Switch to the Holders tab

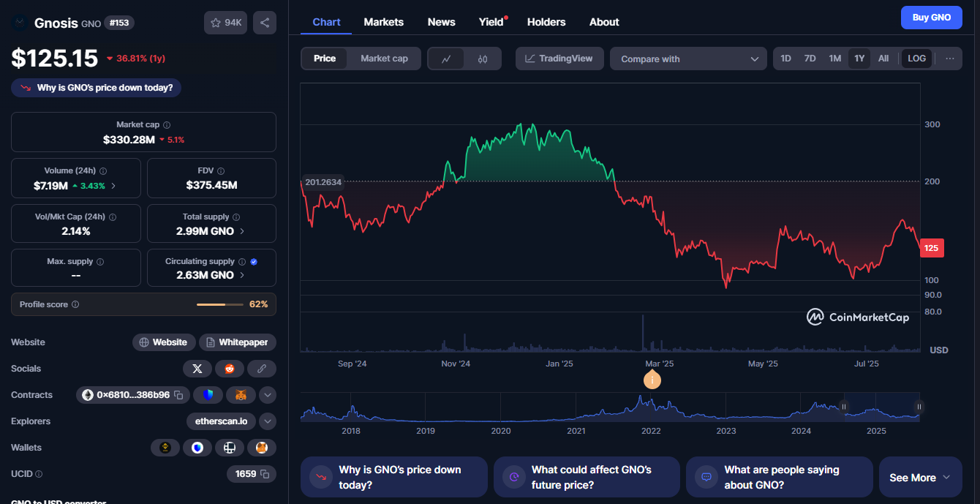546,22
